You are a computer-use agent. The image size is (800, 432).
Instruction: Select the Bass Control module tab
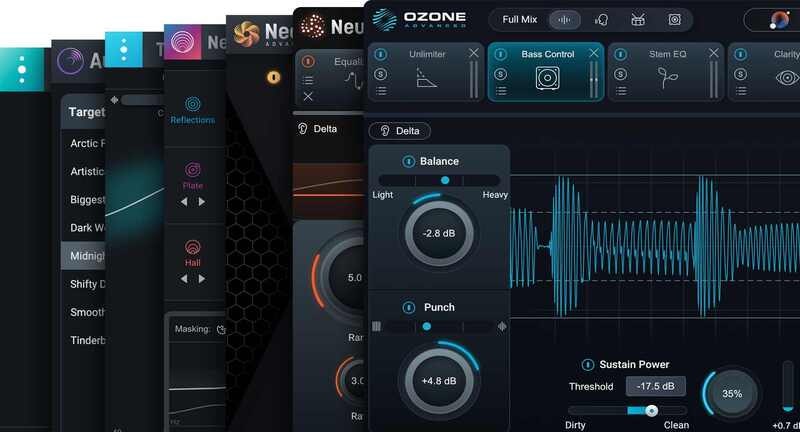546,54
